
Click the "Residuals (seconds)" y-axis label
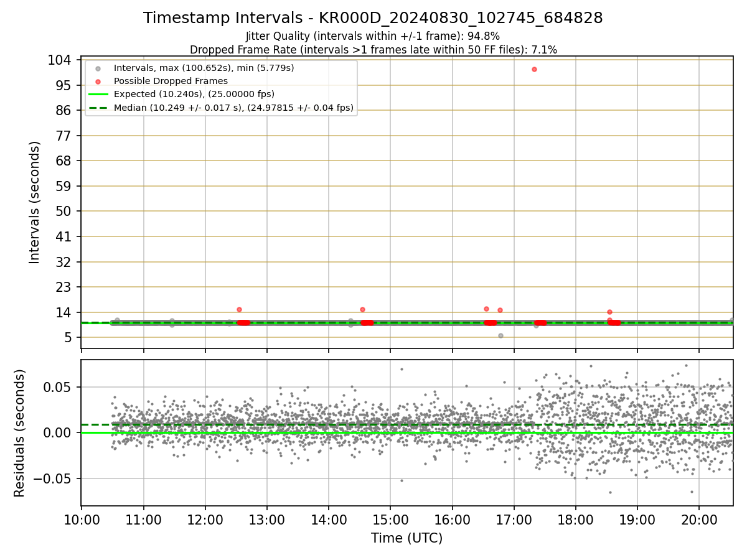coord(20,433)
